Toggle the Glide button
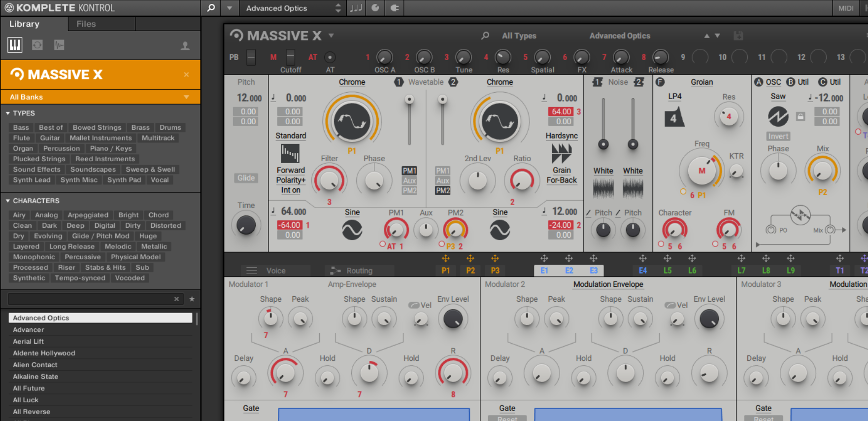 coord(246,178)
